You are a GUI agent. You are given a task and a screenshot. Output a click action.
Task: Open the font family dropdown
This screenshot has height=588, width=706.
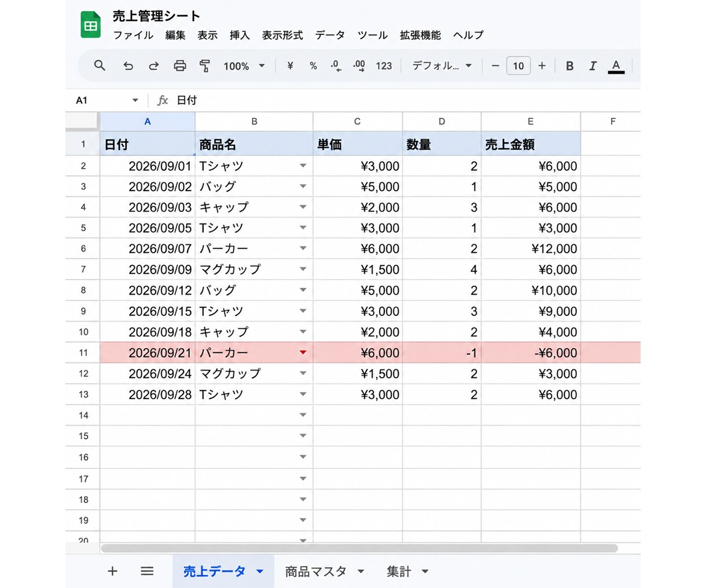tap(442, 66)
